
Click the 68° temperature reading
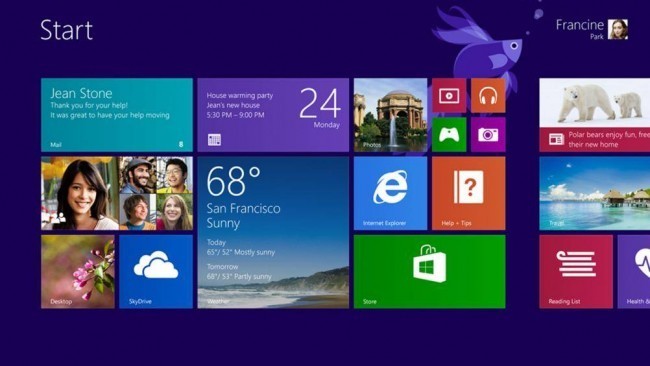[x=233, y=181]
